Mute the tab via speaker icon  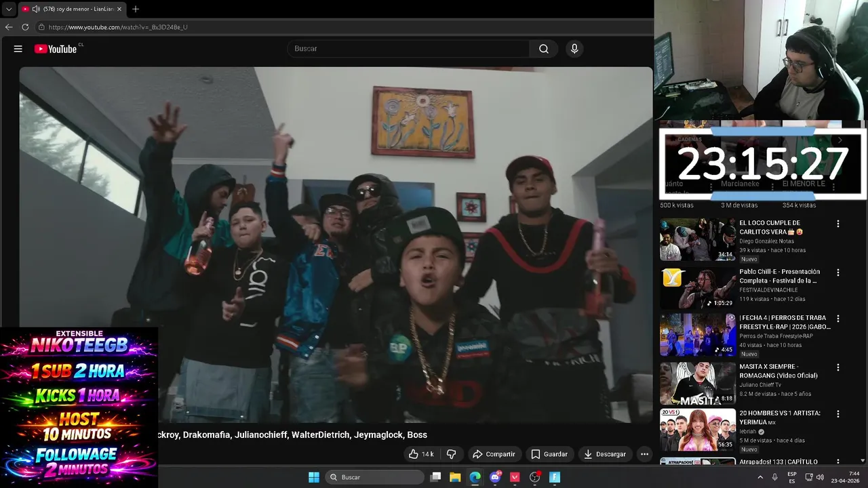35,9
